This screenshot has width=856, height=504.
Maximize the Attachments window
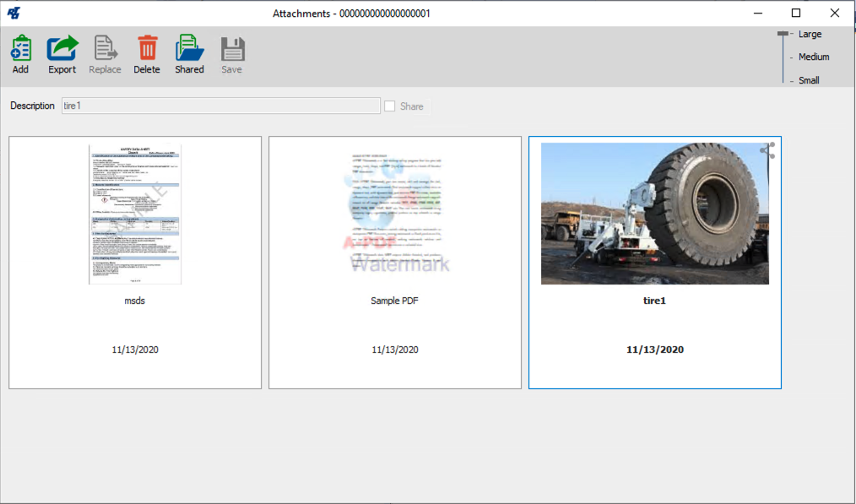tap(795, 13)
